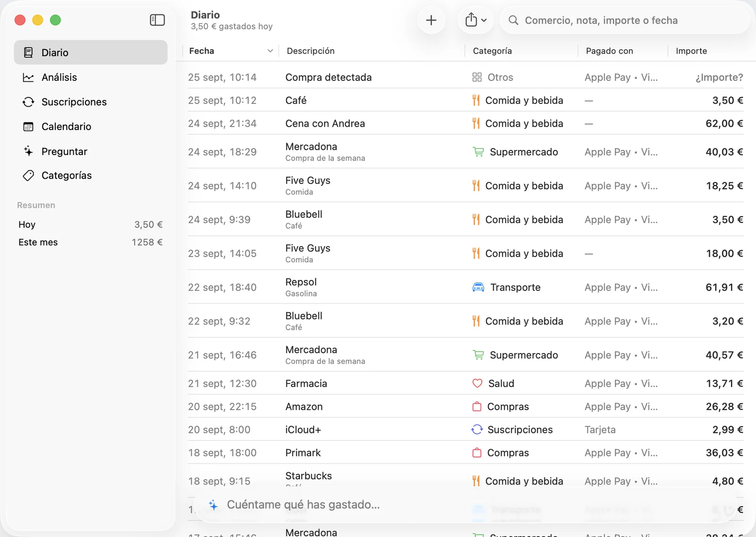Click the Suscripciones refresh-arrows icon
The width and height of the screenshot is (756, 537).
(x=28, y=102)
